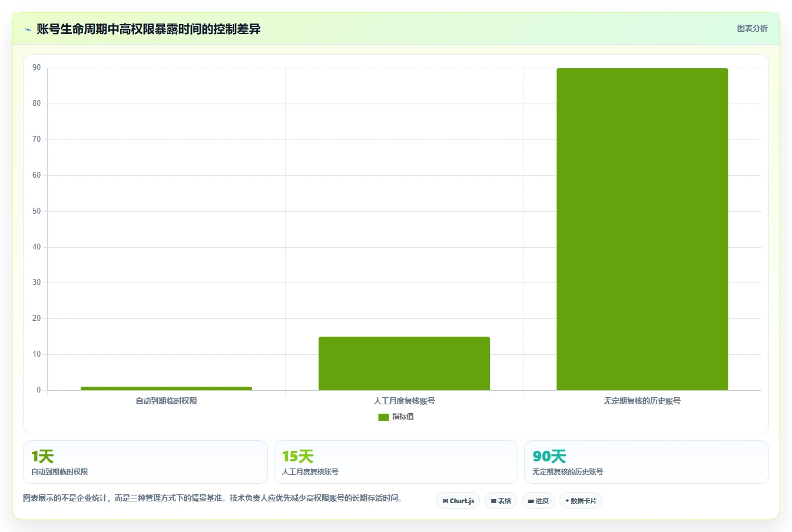The height and width of the screenshot is (532, 792).
Task: Click the Chart.js tag chip
Action: [x=458, y=501]
